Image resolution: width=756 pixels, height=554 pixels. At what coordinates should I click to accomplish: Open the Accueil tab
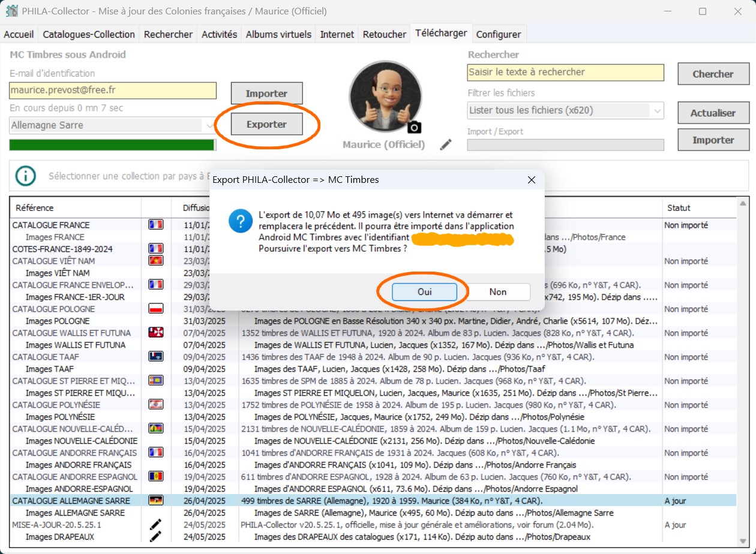point(19,34)
